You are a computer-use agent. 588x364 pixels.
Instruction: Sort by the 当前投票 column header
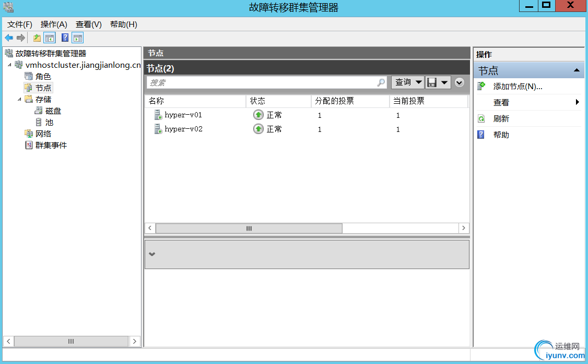(429, 101)
